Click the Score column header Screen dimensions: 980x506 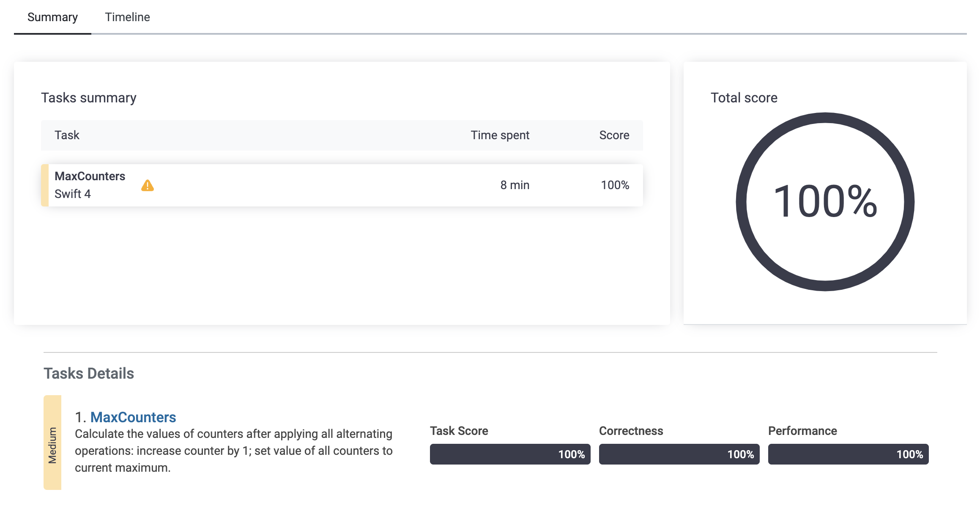pos(614,135)
